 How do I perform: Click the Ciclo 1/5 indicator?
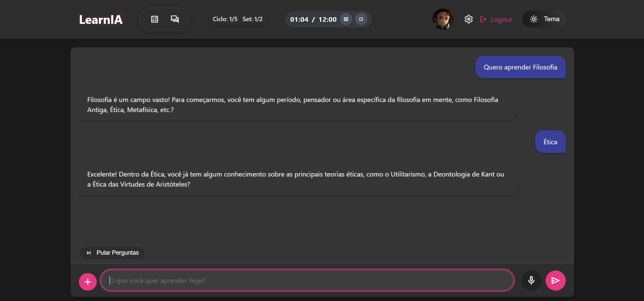225,19
